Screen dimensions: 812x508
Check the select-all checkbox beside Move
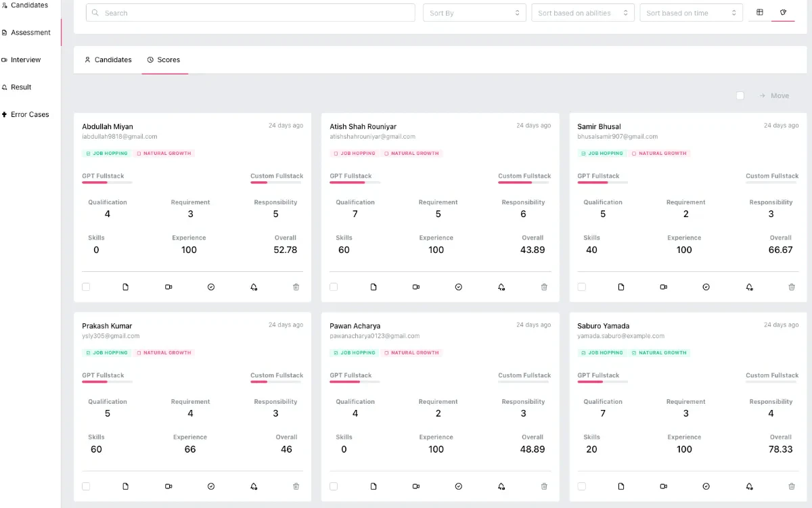tap(740, 95)
